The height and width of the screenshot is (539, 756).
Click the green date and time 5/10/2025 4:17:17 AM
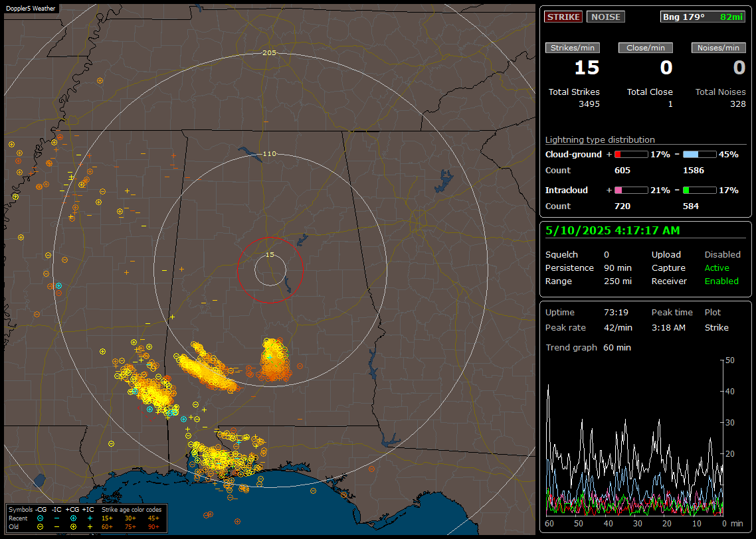coord(613,231)
